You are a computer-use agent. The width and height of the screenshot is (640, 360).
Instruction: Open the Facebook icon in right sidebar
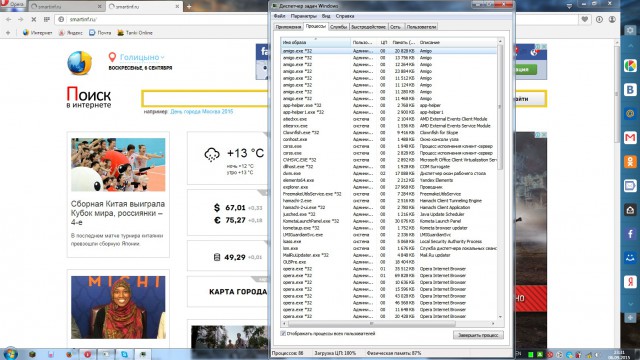coord(630,234)
